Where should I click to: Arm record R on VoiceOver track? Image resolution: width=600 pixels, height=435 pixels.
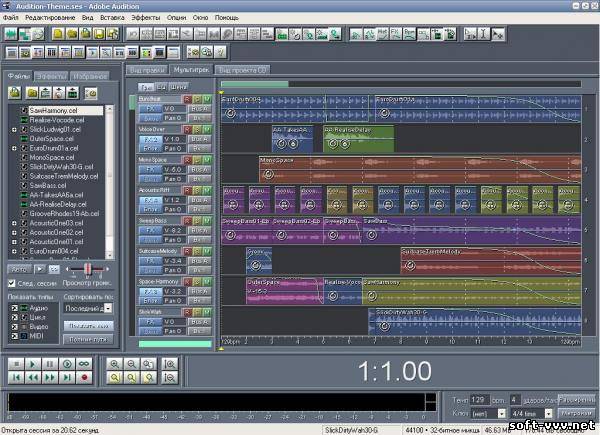(x=187, y=130)
